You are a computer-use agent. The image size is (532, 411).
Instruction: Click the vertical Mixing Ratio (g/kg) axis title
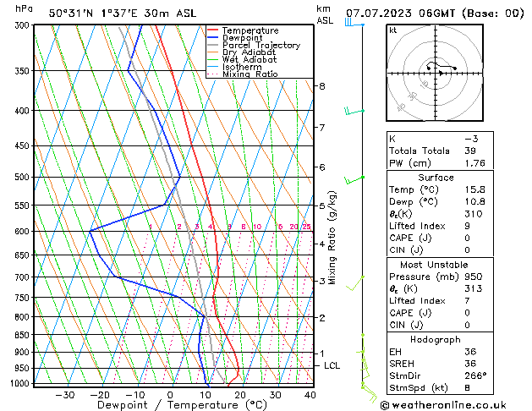[x=332, y=238]
